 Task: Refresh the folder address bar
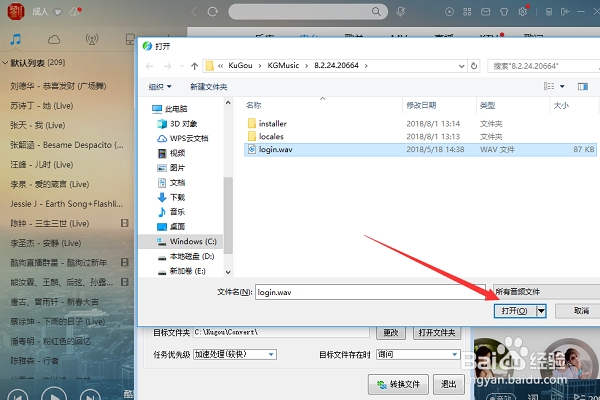tap(474, 66)
